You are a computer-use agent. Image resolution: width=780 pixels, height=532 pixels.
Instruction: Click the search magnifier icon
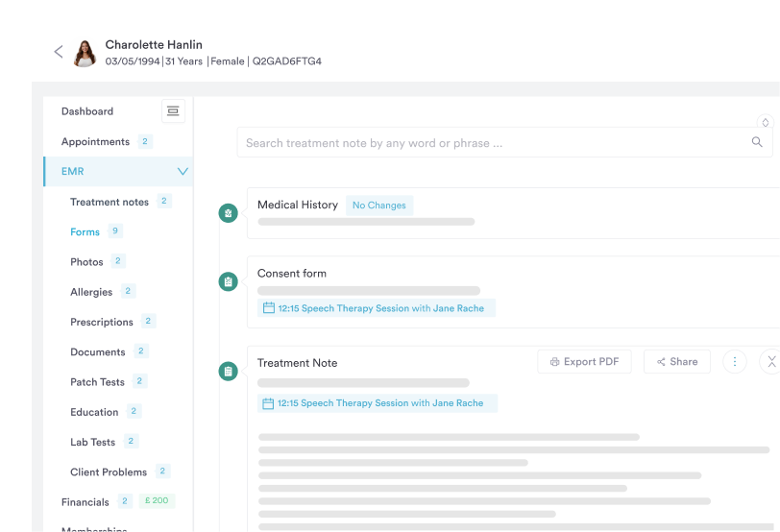(x=757, y=142)
